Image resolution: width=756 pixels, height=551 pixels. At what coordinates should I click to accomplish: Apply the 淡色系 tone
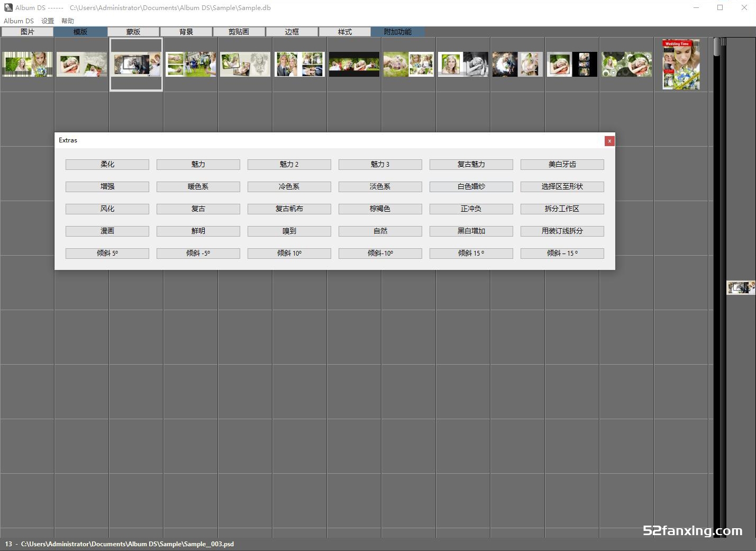coord(380,187)
